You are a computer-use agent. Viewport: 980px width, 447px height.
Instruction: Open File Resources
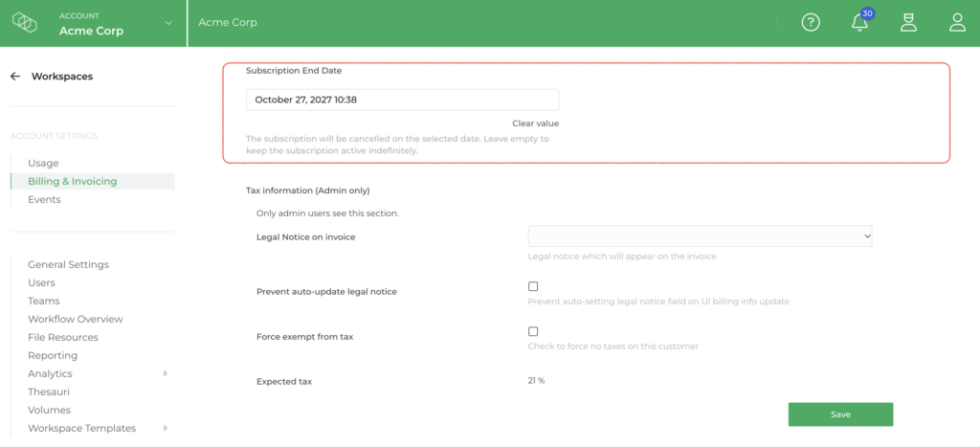(62, 337)
